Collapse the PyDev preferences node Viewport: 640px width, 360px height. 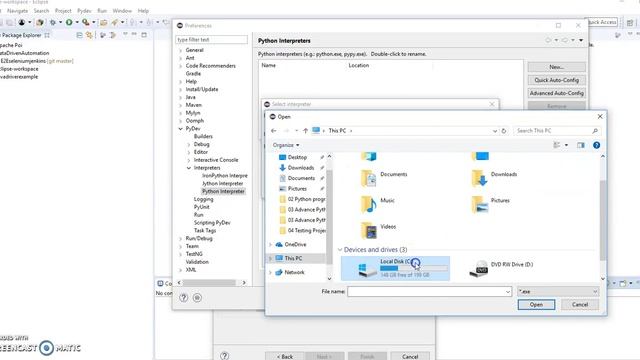(181, 129)
